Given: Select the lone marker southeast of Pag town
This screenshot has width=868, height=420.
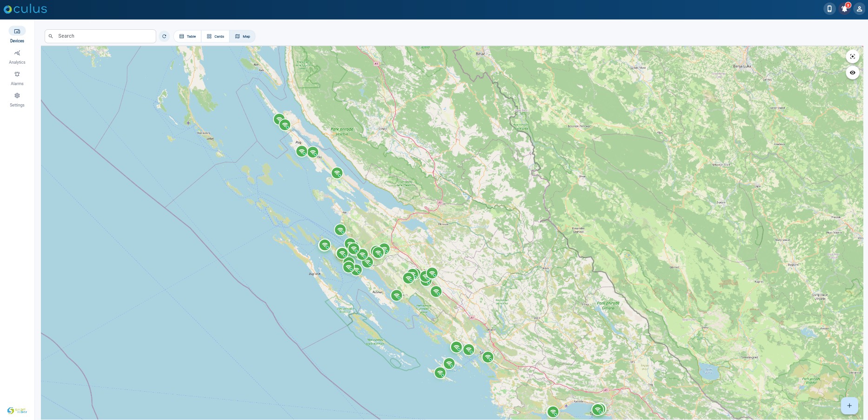Looking at the screenshot, I should click(x=337, y=173).
